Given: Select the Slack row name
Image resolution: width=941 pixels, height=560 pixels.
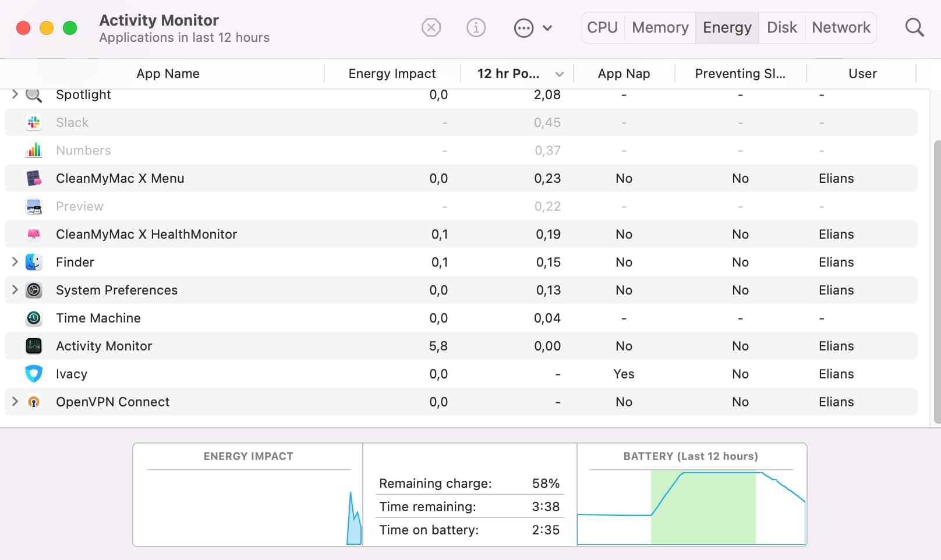Looking at the screenshot, I should point(72,122).
